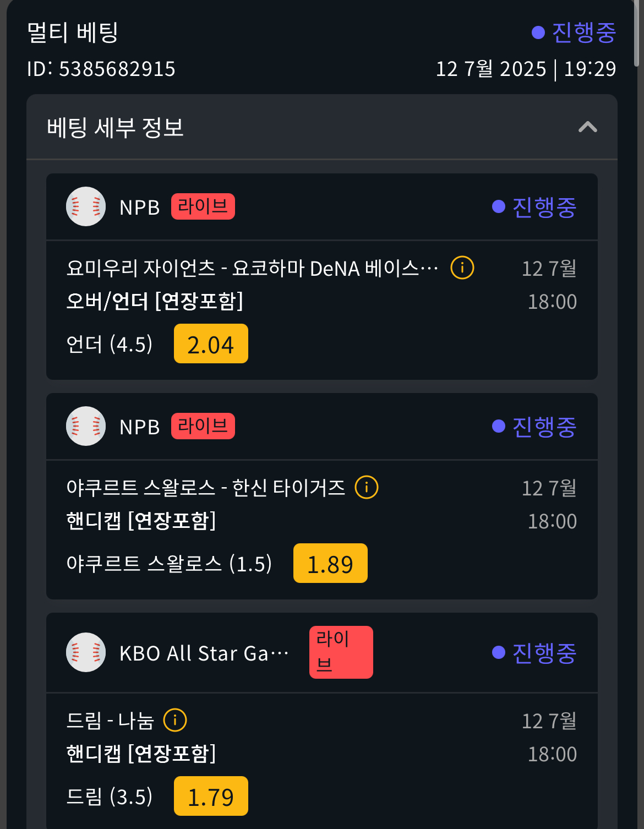
Task: Click baseball icon beside KBO All Star Game
Action: click(x=86, y=652)
